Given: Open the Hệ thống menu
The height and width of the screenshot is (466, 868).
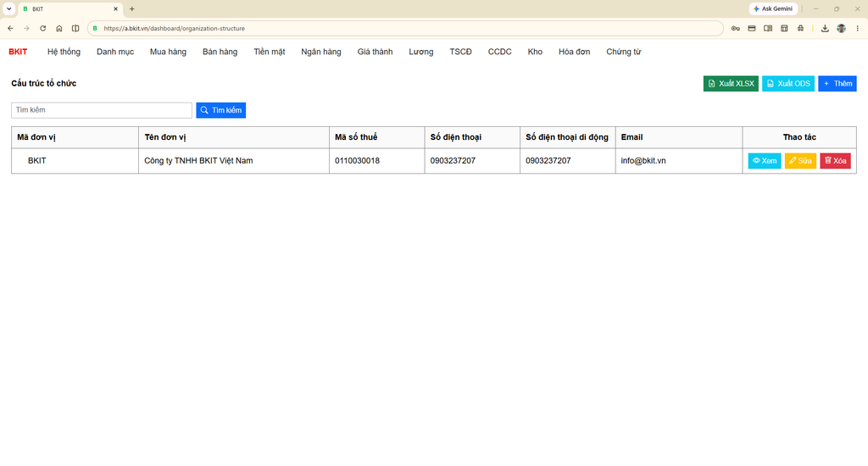Looking at the screenshot, I should pyautogui.click(x=64, y=52).
